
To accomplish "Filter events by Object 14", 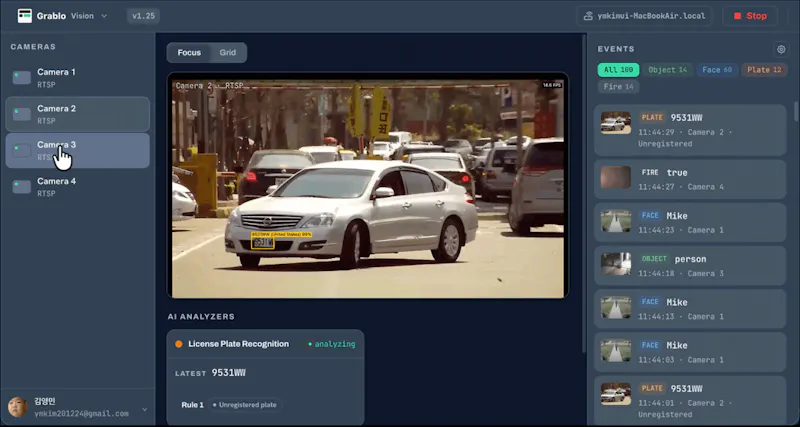I will tap(668, 70).
